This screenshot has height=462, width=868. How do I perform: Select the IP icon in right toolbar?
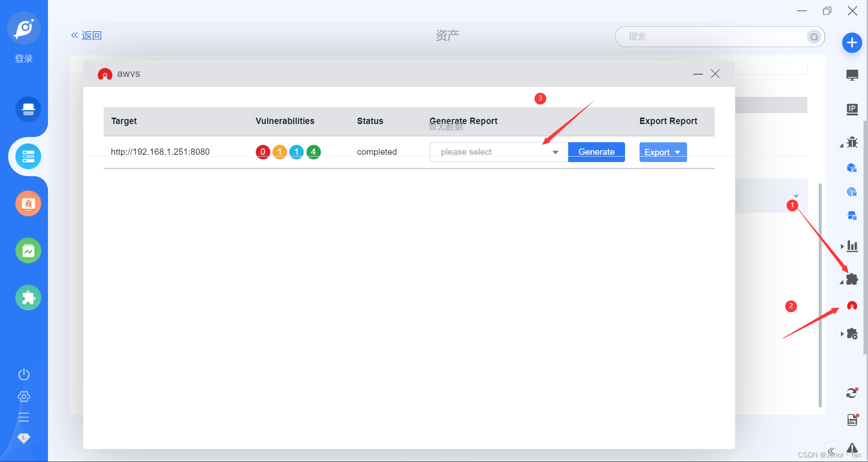point(852,109)
